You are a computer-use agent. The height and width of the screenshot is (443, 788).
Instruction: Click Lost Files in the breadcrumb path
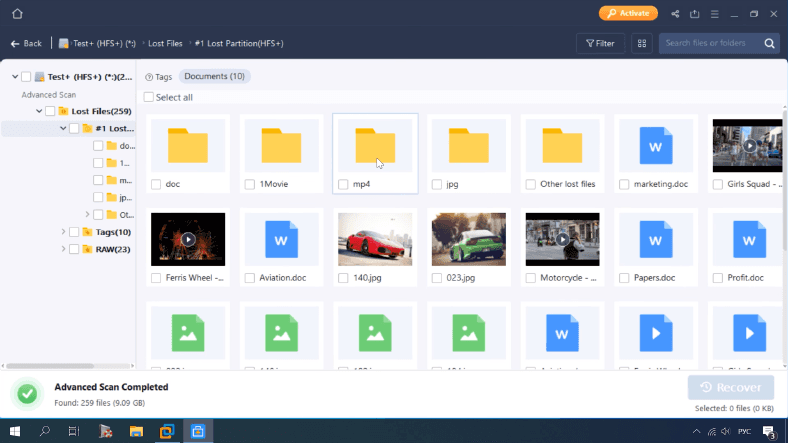point(167,44)
